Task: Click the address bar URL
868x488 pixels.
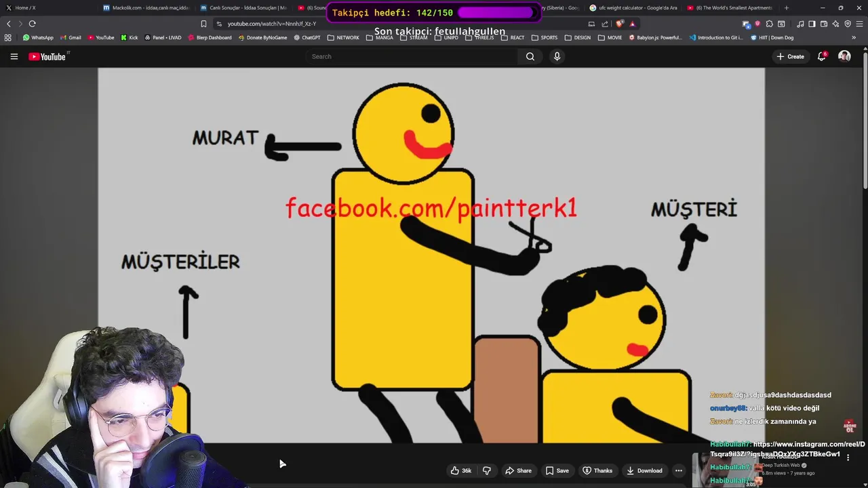Action: pyautogui.click(x=271, y=24)
